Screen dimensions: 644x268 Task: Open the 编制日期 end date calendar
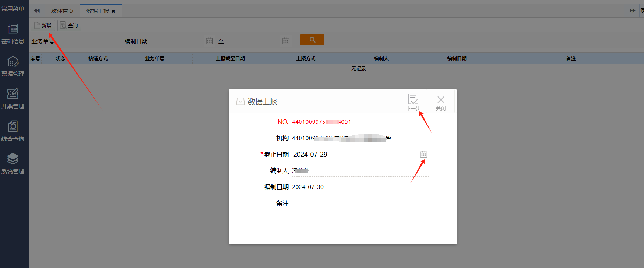click(x=286, y=41)
